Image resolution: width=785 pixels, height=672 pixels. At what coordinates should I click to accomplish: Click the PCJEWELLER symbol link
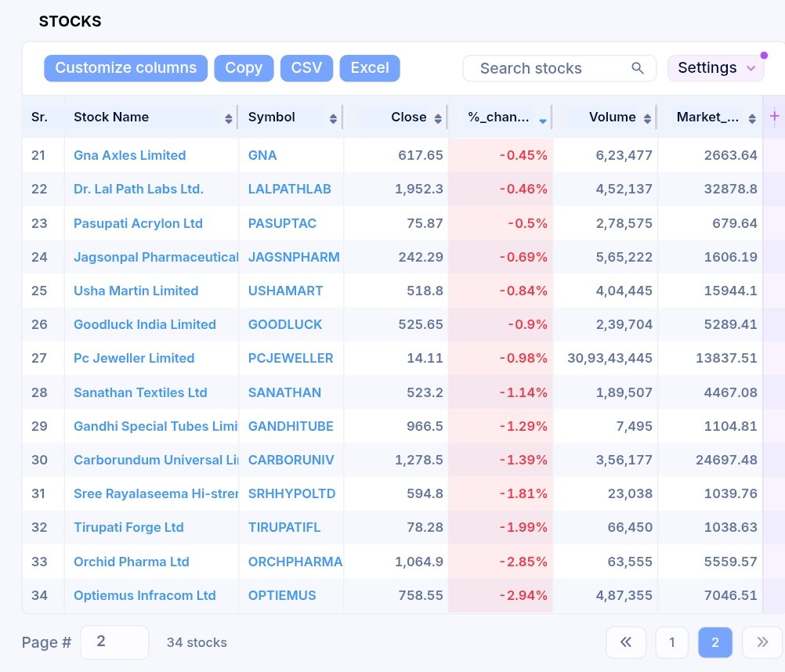click(291, 358)
